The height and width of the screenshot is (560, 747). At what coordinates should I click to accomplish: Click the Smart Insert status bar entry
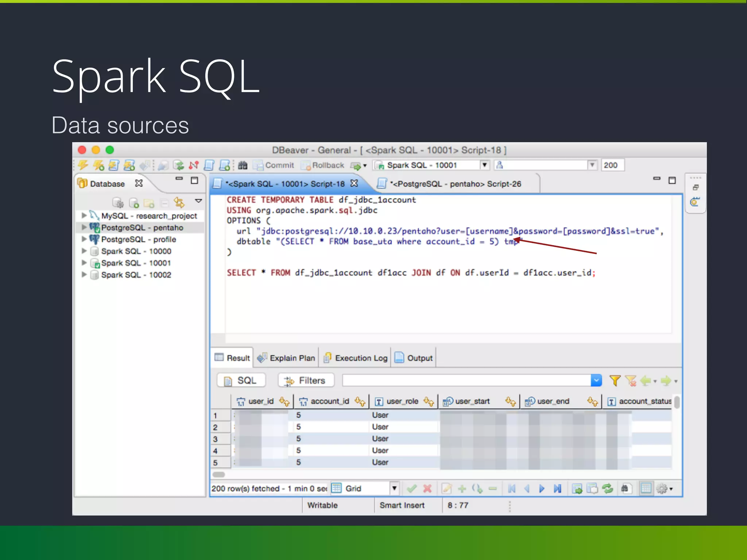402,505
